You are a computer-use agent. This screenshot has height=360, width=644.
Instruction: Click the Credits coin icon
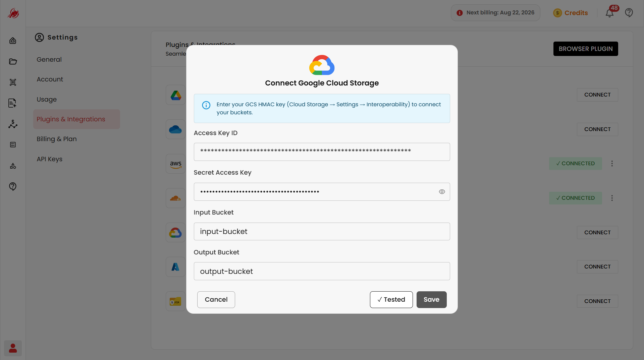(557, 13)
